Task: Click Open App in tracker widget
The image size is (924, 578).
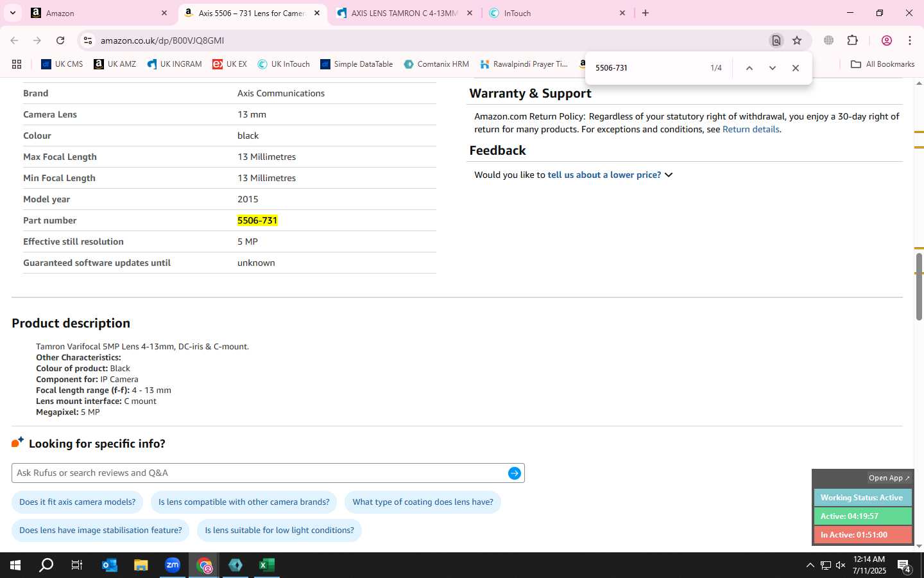Action: [889, 478]
